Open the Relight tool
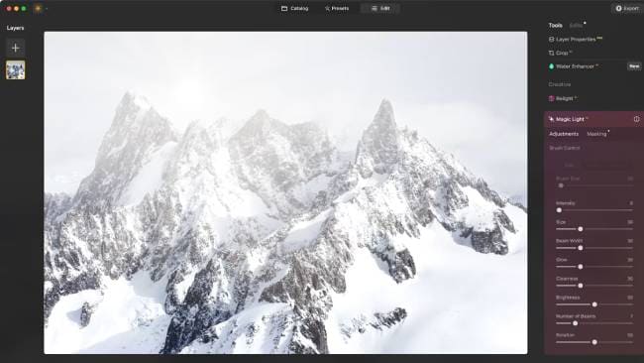The image size is (644, 363). (x=563, y=98)
